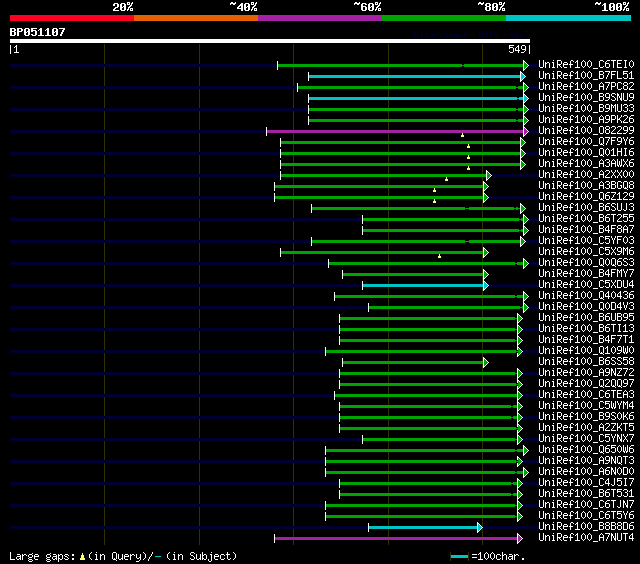This screenshot has height=564, width=640.
Task: Open UniRef100_C5WYM4 label
Action: [x=586, y=406]
